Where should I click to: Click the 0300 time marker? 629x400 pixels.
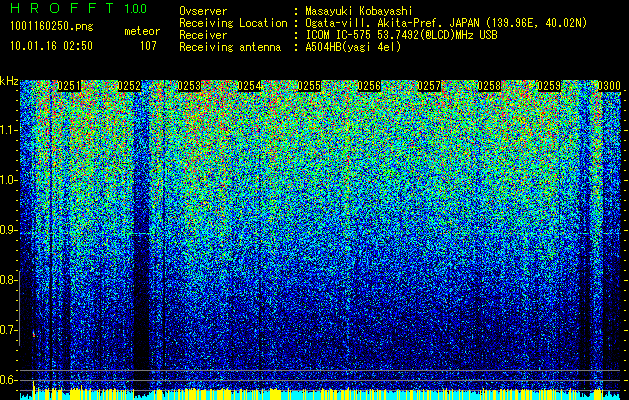click(x=609, y=86)
